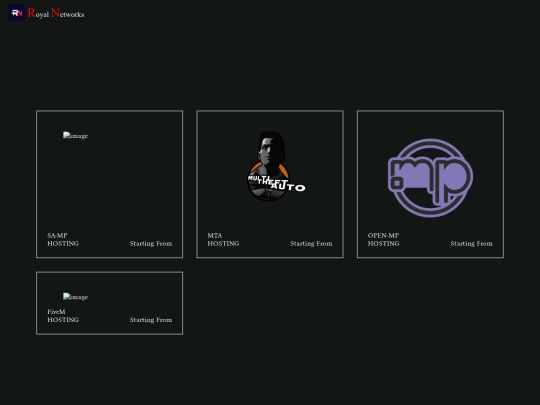Click Starting From in OPEN-MP card
The image size is (540, 405).
coord(471,243)
